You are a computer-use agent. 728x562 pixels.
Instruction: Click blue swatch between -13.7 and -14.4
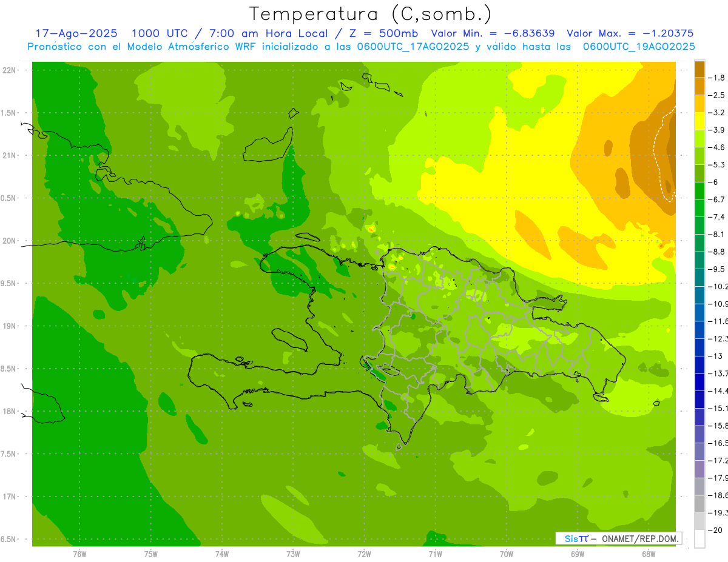click(699, 383)
